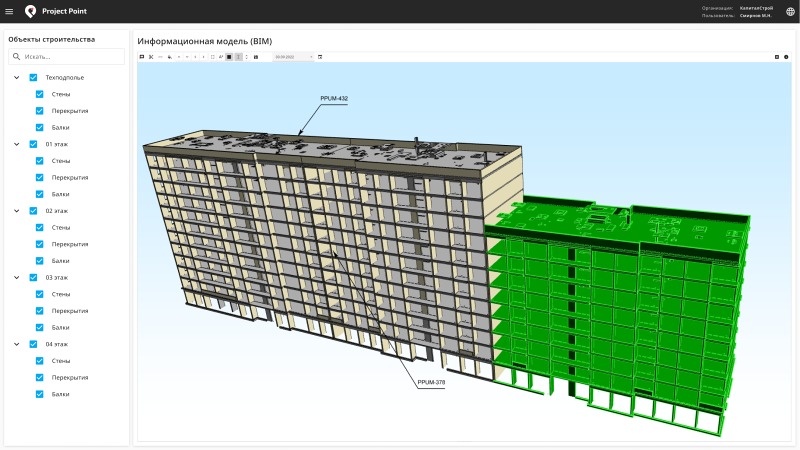Screen dimensions: 800x450
Task: Click the PPUM-378 annotation label
Action: coord(431,383)
